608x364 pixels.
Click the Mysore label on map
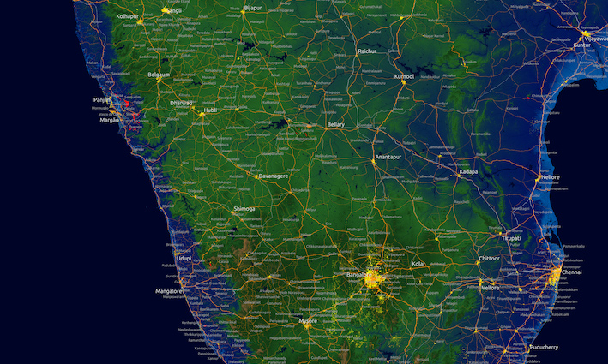308,321
